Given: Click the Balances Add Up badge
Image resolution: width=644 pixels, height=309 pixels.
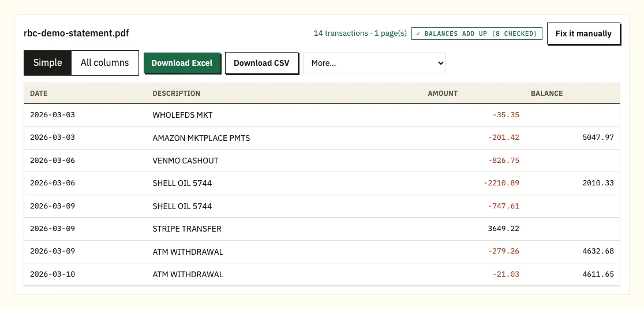Looking at the screenshot, I should [x=477, y=33].
